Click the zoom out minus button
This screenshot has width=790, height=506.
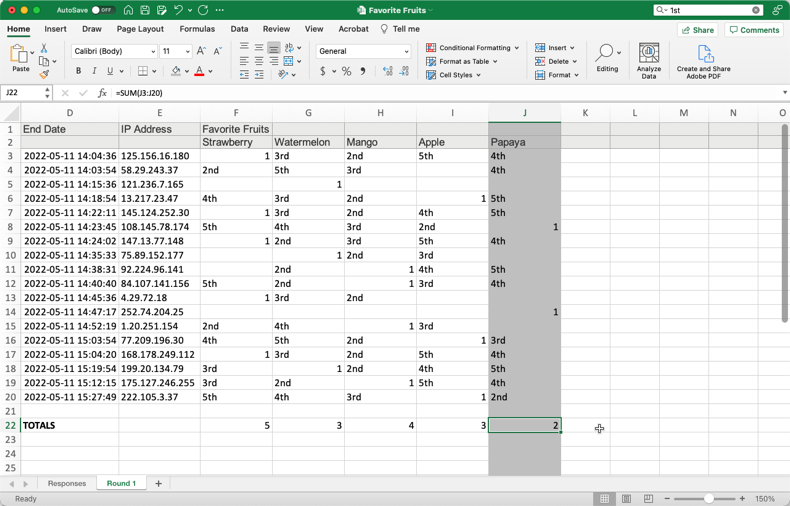tap(667, 498)
